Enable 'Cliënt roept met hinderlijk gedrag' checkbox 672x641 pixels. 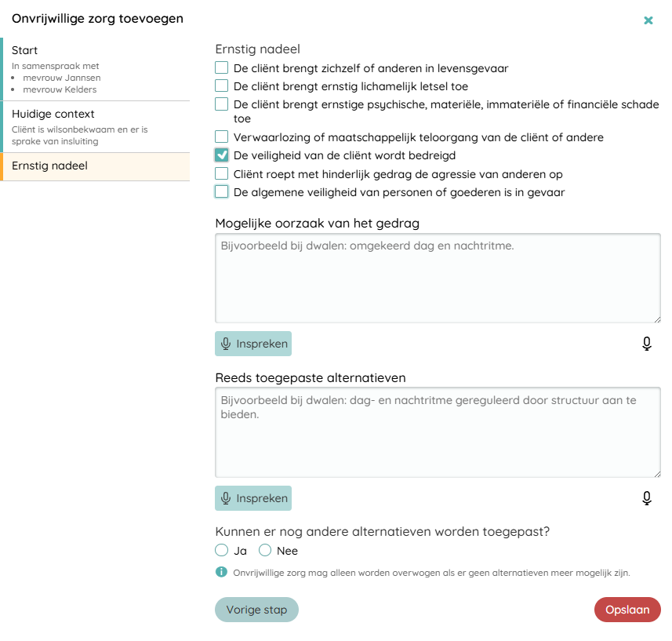click(x=222, y=174)
